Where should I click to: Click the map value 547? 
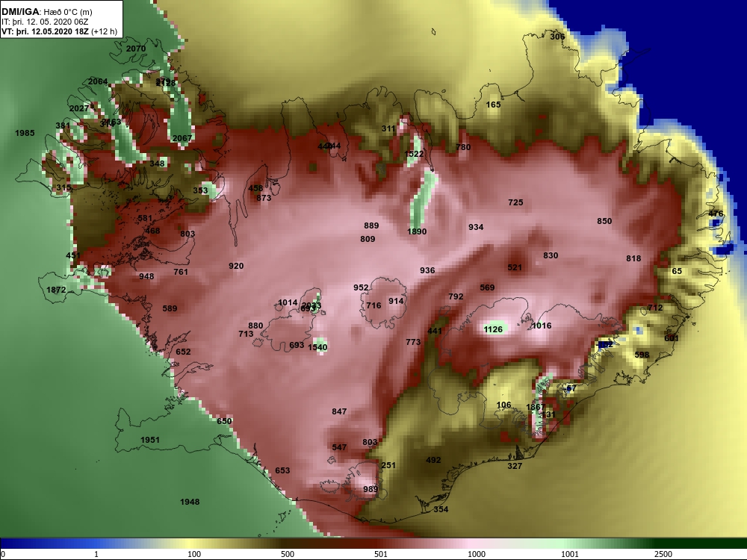coord(339,447)
